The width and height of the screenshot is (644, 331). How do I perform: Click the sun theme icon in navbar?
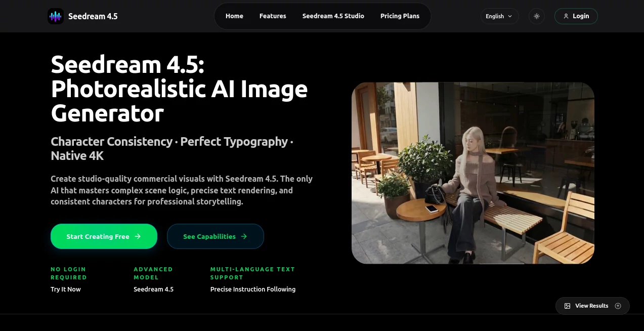click(536, 16)
